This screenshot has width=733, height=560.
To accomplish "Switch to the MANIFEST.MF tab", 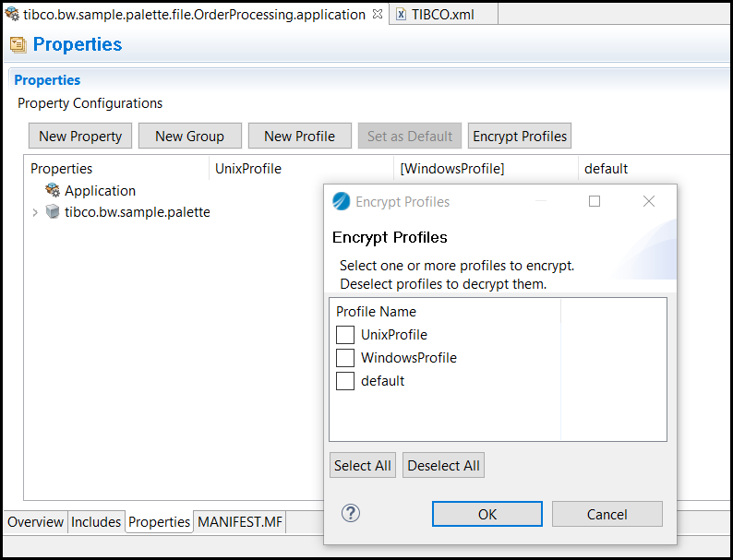I will click(240, 522).
